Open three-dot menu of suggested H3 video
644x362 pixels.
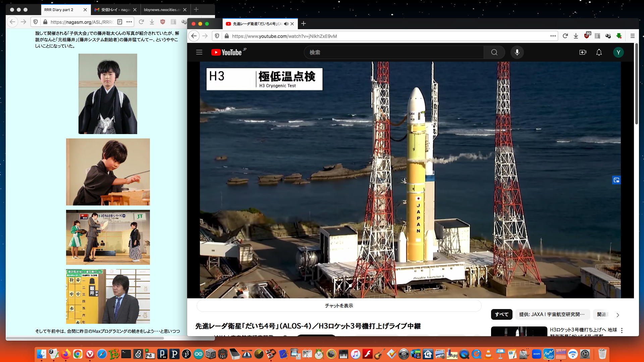coord(622,330)
